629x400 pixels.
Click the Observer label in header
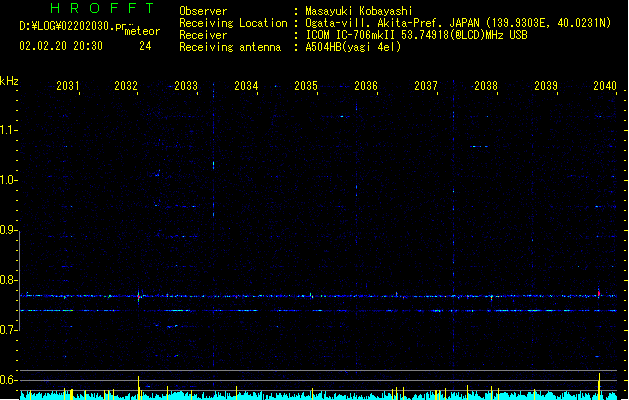pyautogui.click(x=203, y=11)
